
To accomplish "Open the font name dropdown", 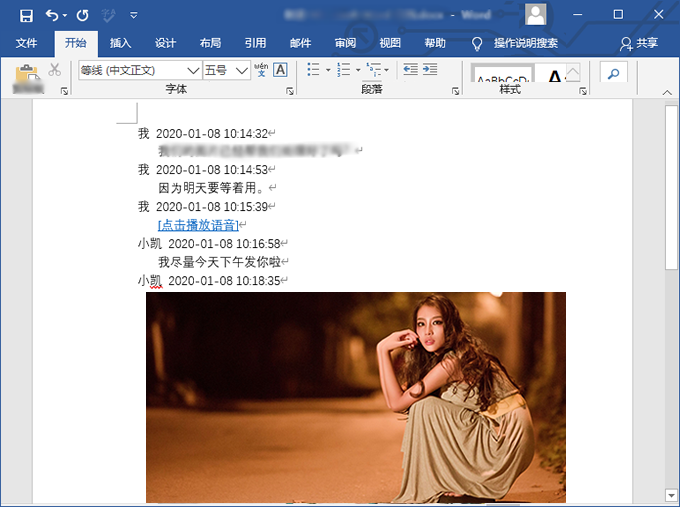I will coord(194,70).
